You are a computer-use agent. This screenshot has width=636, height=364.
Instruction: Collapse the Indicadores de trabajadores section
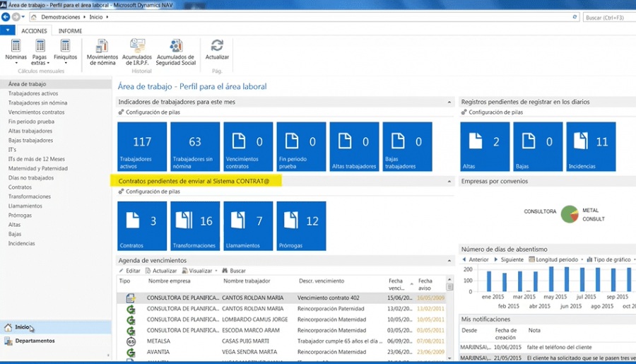click(x=450, y=102)
